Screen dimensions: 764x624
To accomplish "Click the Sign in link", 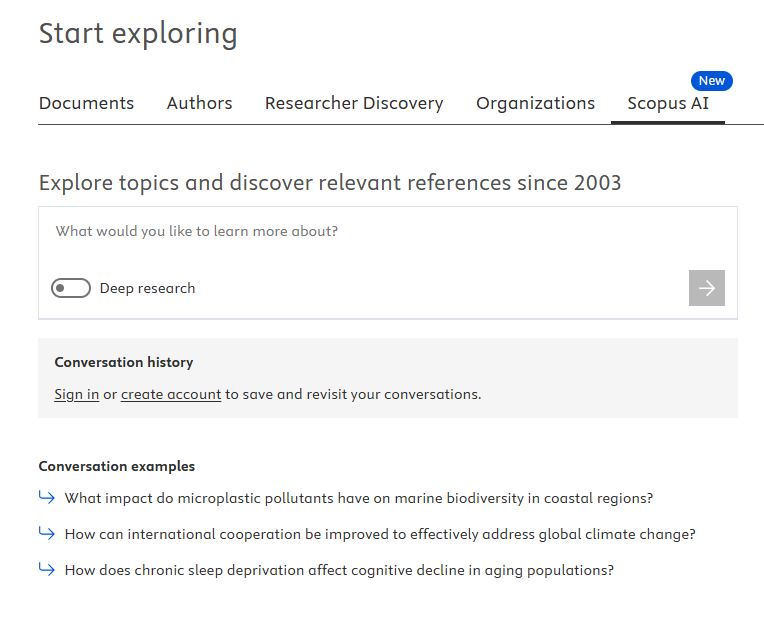I will coord(77,394).
